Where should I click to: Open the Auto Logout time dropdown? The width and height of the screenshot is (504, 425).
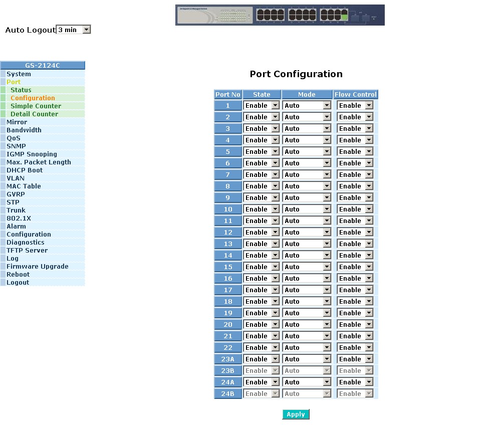point(73,30)
